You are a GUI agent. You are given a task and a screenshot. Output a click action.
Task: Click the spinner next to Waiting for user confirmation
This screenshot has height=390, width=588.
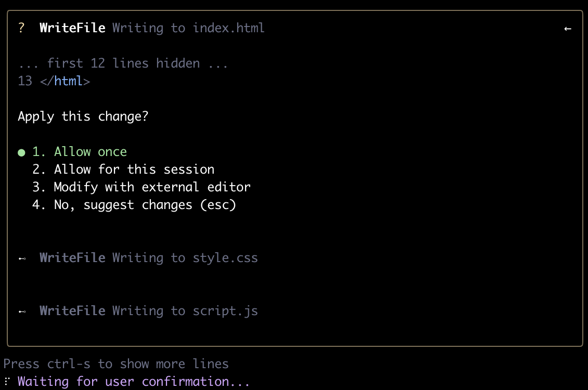point(7,381)
